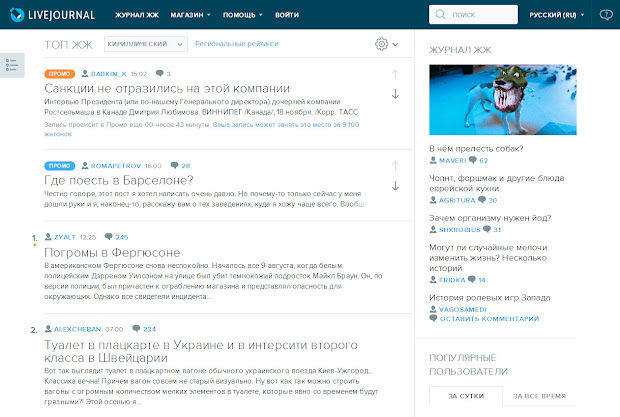Viewport: 620px width, 417px height.
Task: Open AGRITURA user profile link
Action: pos(457,200)
